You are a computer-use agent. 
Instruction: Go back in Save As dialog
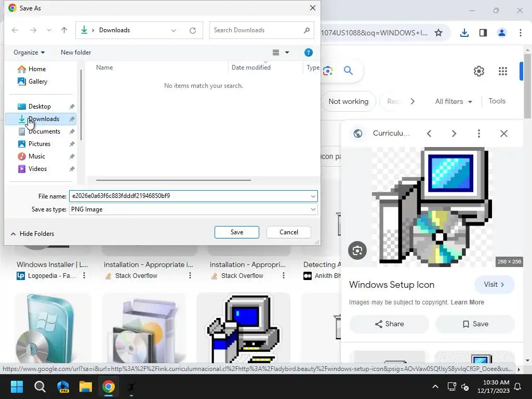pos(15,30)
